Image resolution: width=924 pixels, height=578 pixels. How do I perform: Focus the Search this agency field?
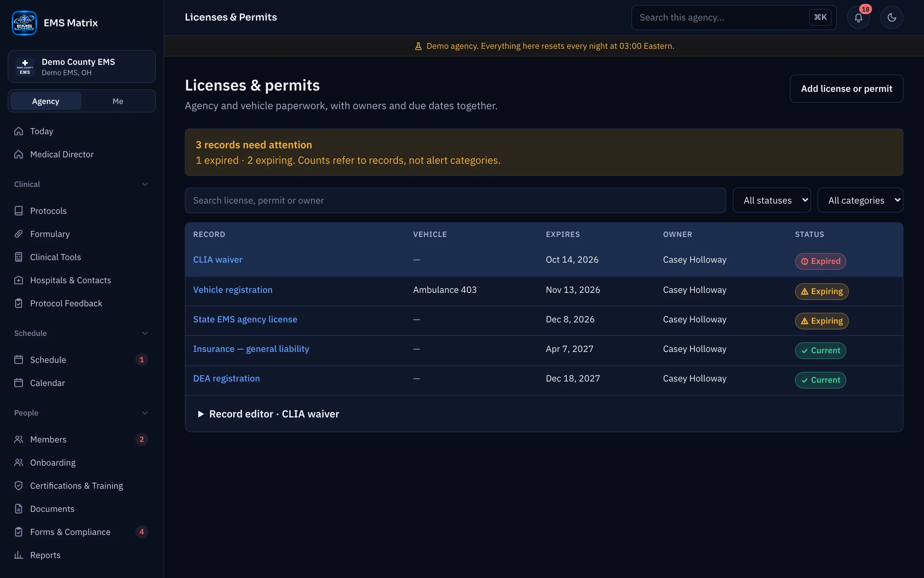(x=733, y=18)
